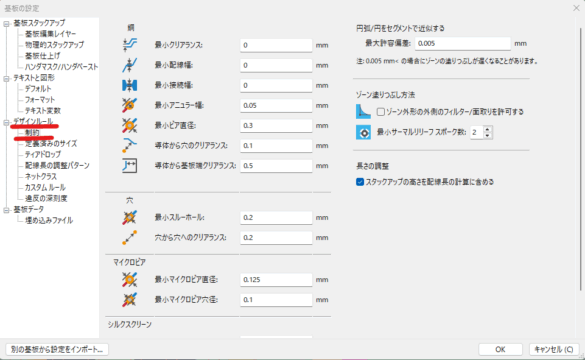The height and width of the screenshot is (360, 585).
Task: Click the 最小ビア直径 input field
Action: pyautogui.click(x=276, y=126)
